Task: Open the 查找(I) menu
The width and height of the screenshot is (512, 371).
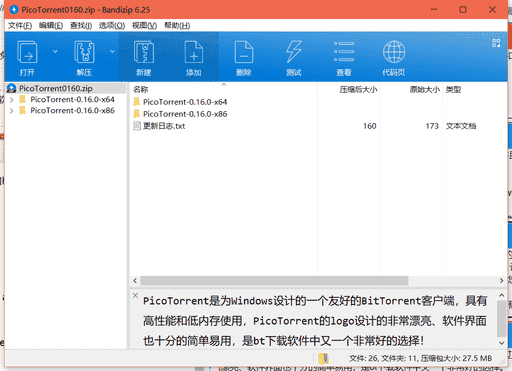Action: [81, 26]
